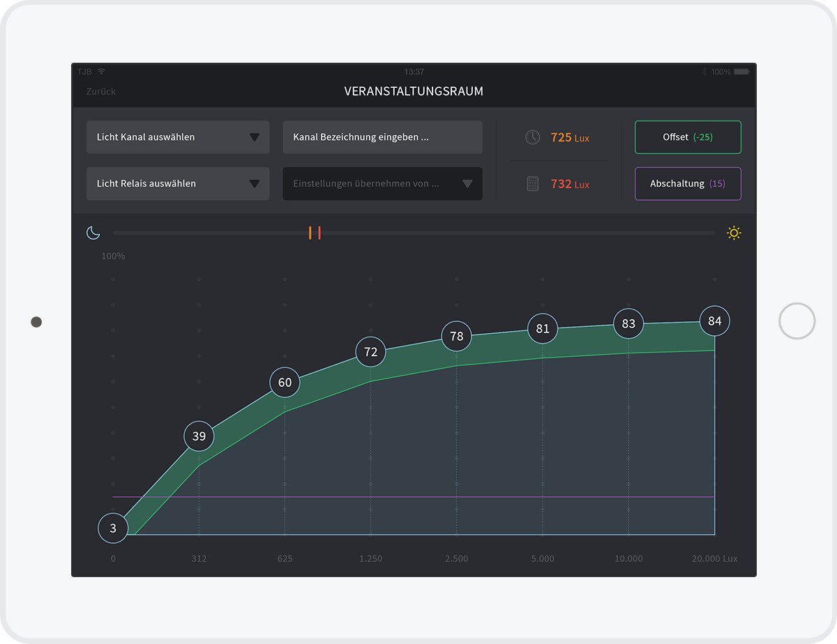The width and height of the screenshot is (837, 644).
Task: Click the clock icon beside 725 Lux
Action: pyautogui.click(x=532, y=137)
